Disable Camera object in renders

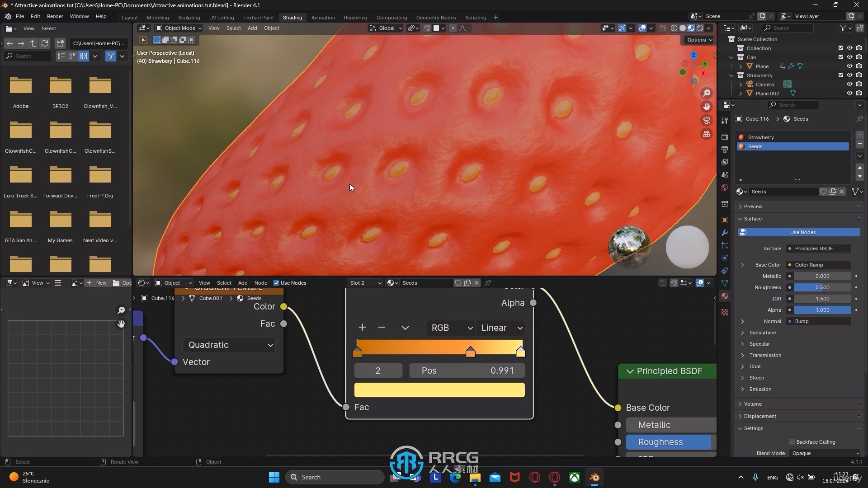coord(859,84)
